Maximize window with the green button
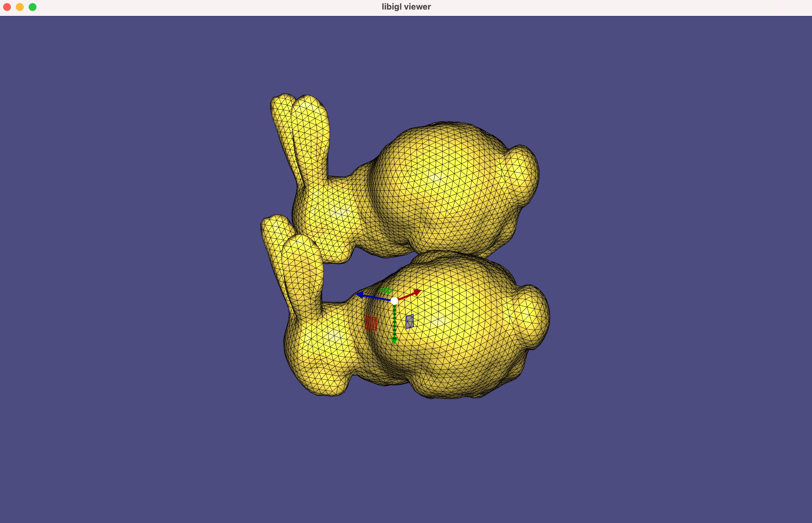 [x=33, y=7]
